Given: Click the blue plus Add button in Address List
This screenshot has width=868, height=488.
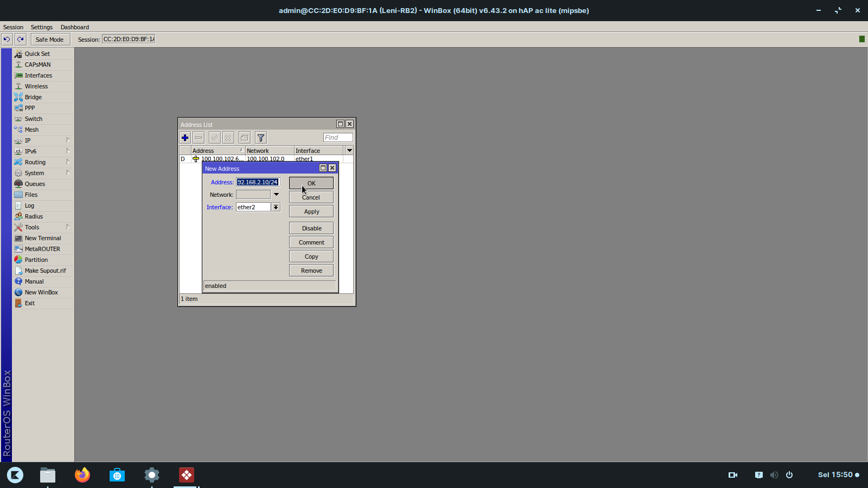Looking at the screenshot, I should (185, 138).
